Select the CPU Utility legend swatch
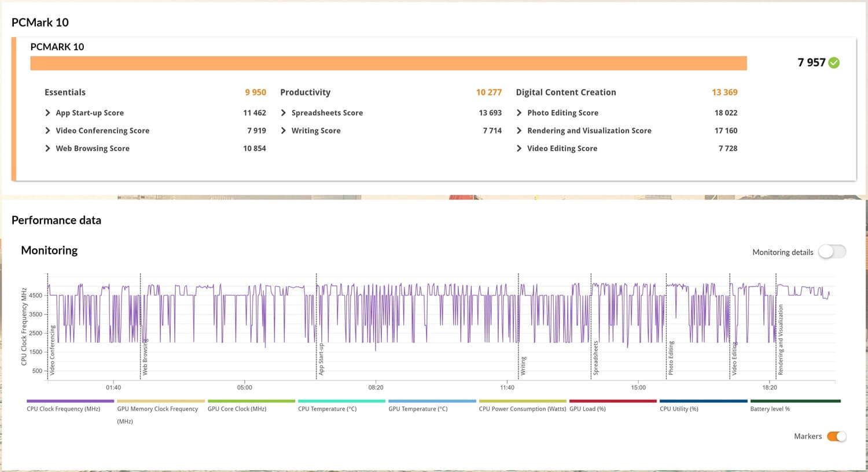Screen dimensions: 868x472 pyautogui.click(x=704, y=401)
